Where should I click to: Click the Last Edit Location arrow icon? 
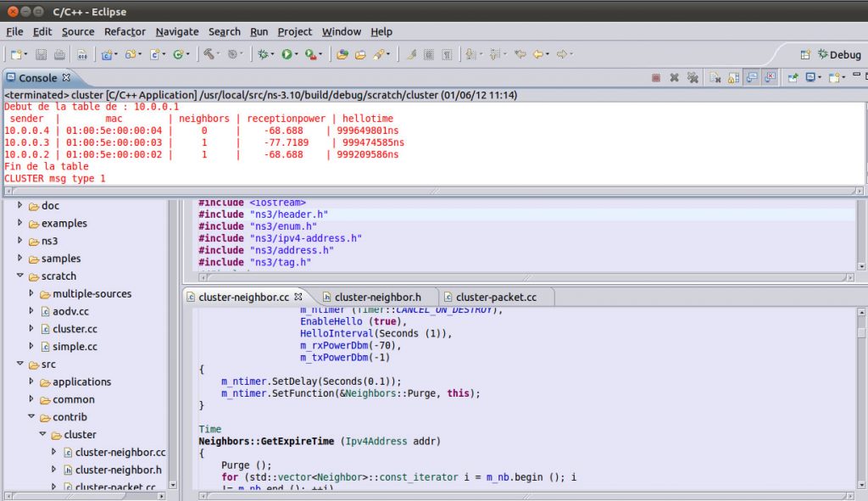point(520,54)
